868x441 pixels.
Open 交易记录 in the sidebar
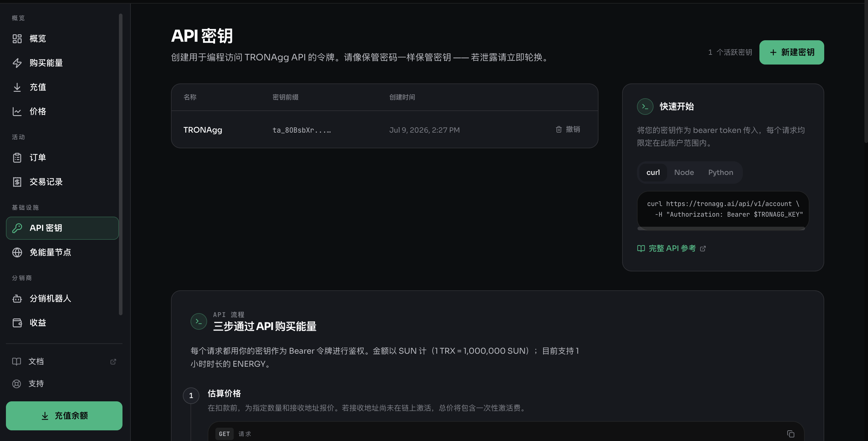click(x=62, y=182)
